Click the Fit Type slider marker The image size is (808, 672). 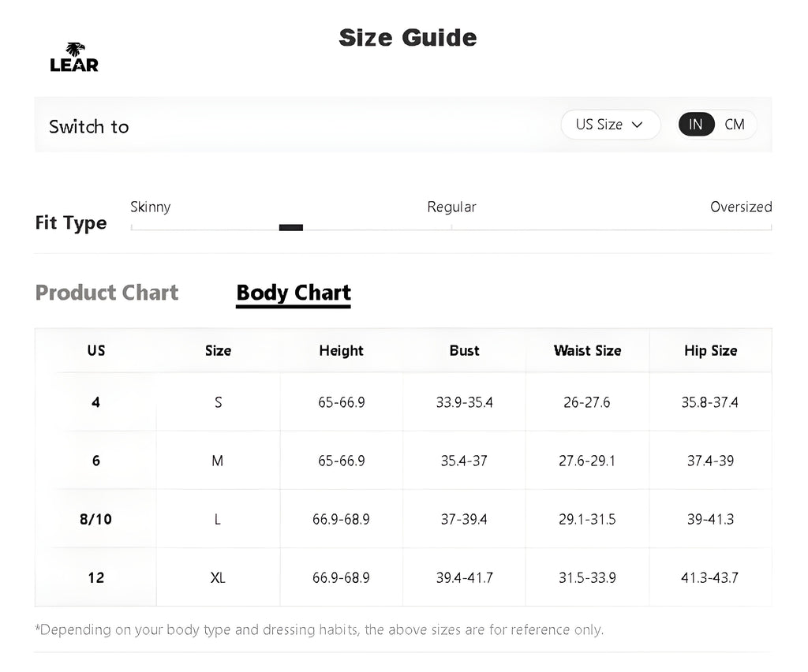pyautogui.click(x=291, y=228)
